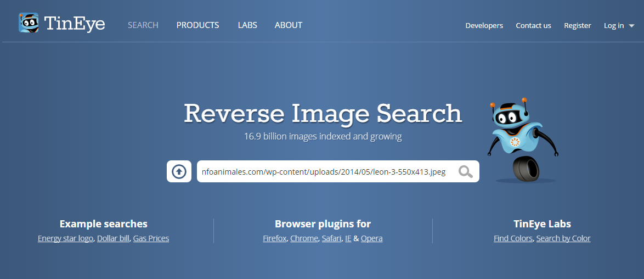The image size is (644, 279).
Task: Get the IE browser plugin
Action: click(348, 238)
